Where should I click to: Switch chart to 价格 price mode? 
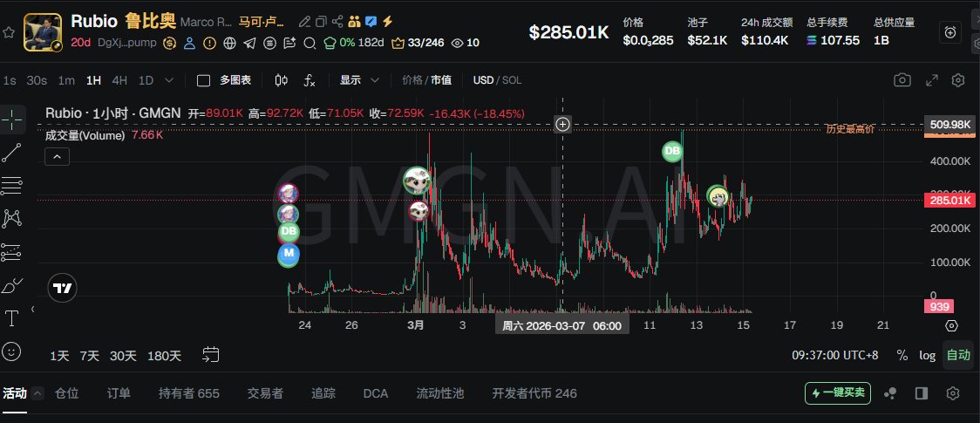[x=412, y=80]
